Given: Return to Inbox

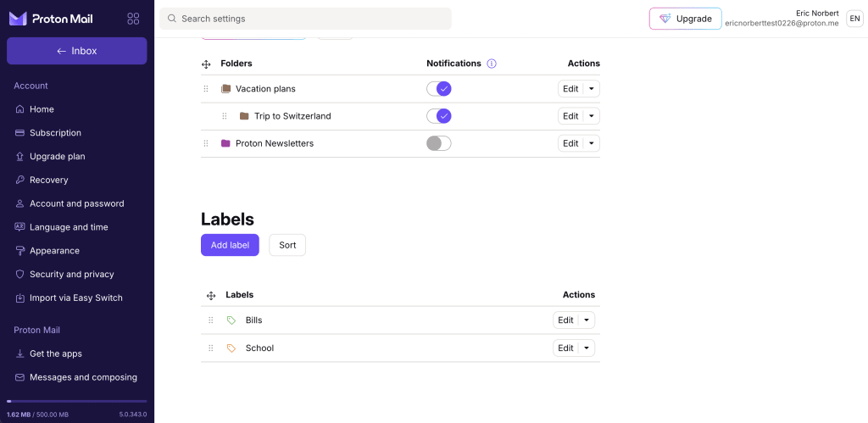Looking at the screenshot, I should tap(77, 51).
